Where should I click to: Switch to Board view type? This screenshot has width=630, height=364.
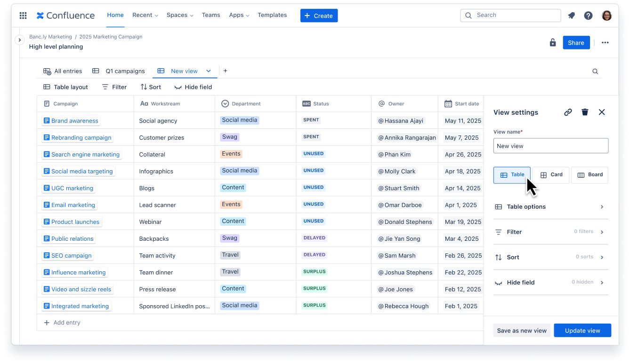point(590,175)
